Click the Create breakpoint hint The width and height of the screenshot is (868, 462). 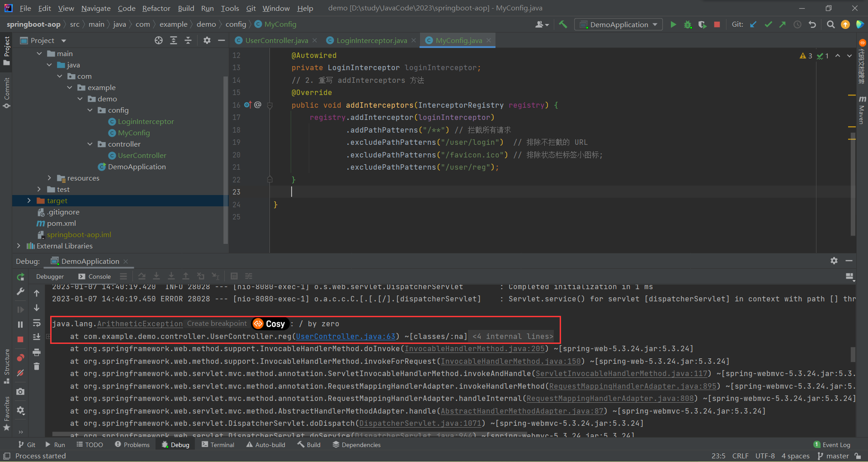click(217, 324)
